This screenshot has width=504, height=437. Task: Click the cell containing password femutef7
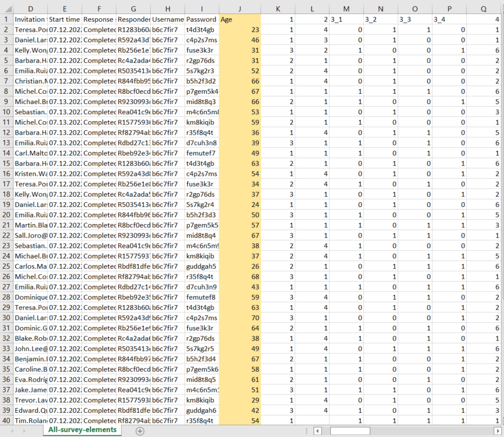click(x=202, y=153)
